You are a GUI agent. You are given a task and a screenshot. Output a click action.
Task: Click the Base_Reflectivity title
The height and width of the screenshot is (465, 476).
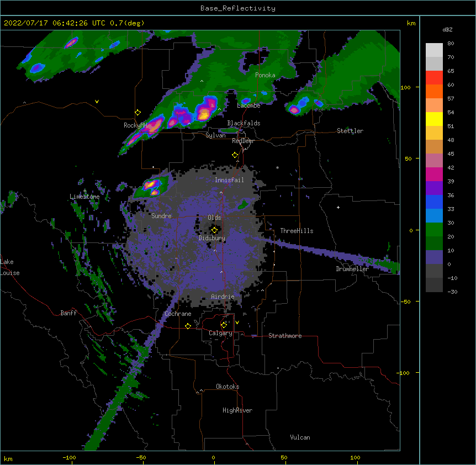point(238,8)
